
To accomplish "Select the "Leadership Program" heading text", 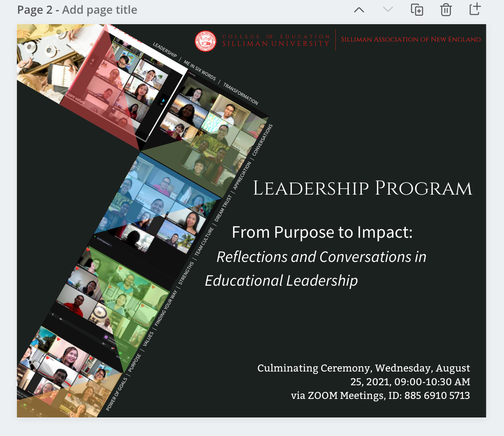I will 362,187.
